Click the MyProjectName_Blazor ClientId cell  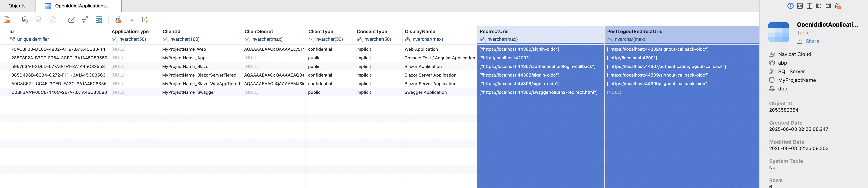[x=186, y=67]
